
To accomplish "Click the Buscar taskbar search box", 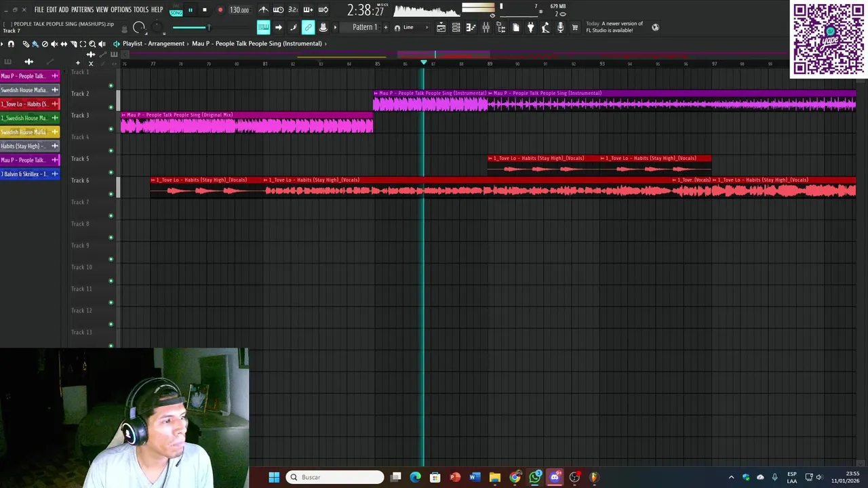I will [x=335, y=477].
